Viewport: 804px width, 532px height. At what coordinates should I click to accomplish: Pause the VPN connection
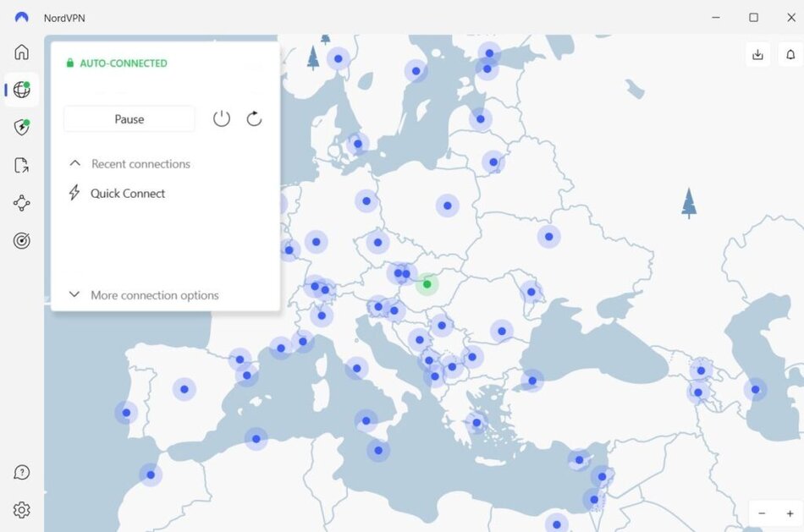click(x=129, y=119)
